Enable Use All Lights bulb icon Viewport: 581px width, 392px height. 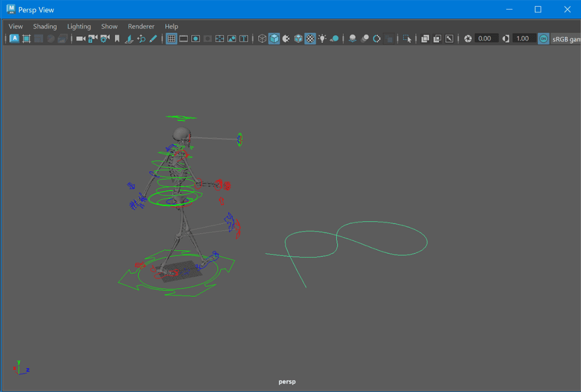[322, 39]
